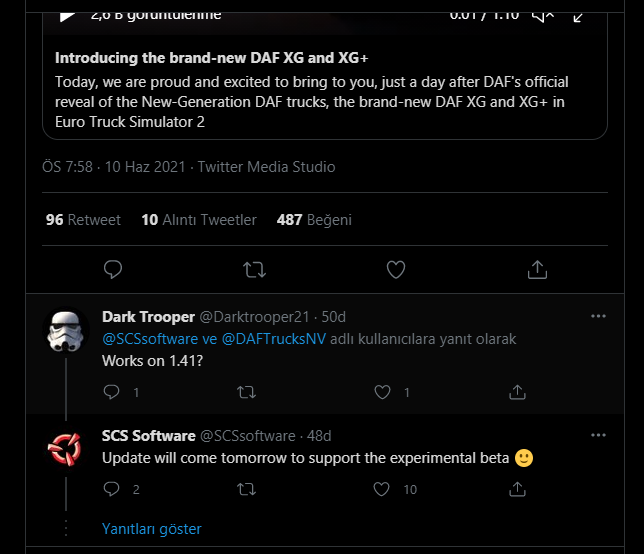This screenshot has width=644, height=554.
Task: Reply to the main DAF XG tweet
Action: click(113, 269)
